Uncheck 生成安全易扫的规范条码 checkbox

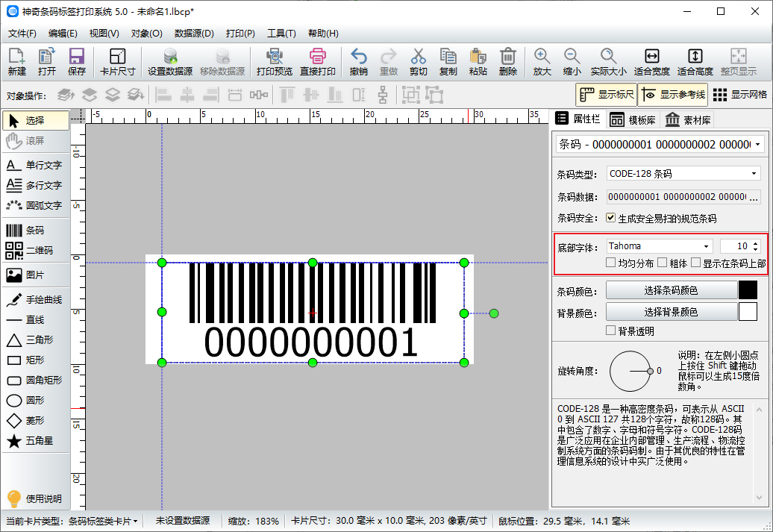[611, 218]
